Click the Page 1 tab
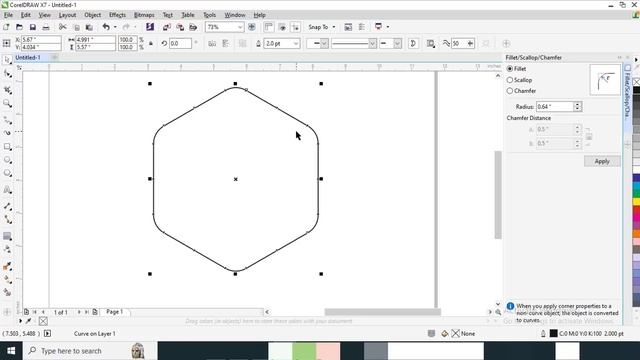This screenshot has height=360, width=640. 115,312
